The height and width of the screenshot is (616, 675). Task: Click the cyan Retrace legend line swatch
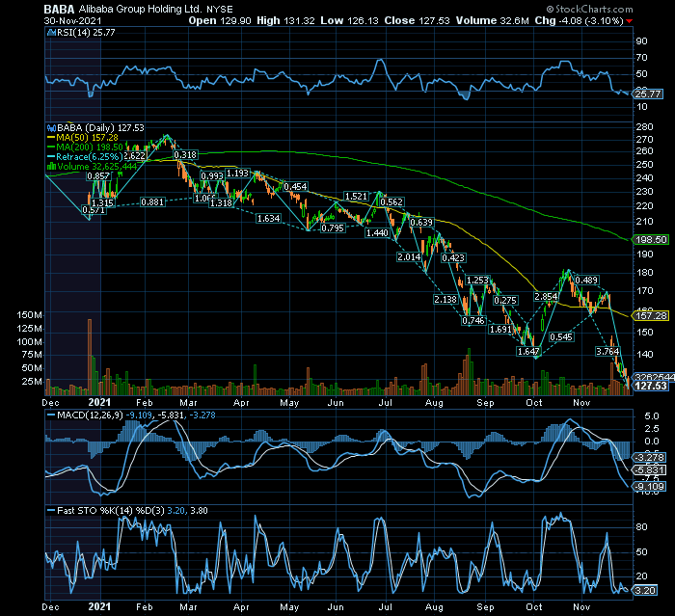tap(51, 157)
